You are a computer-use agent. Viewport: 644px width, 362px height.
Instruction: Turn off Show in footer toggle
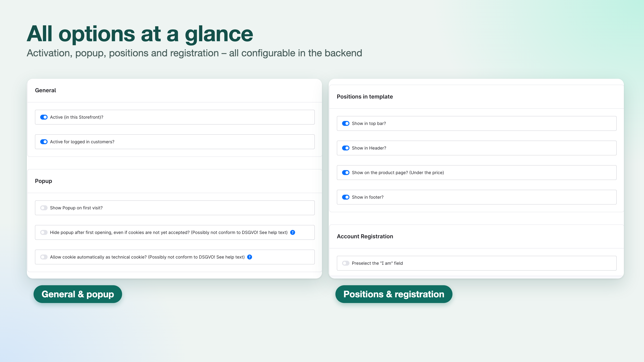346,197
